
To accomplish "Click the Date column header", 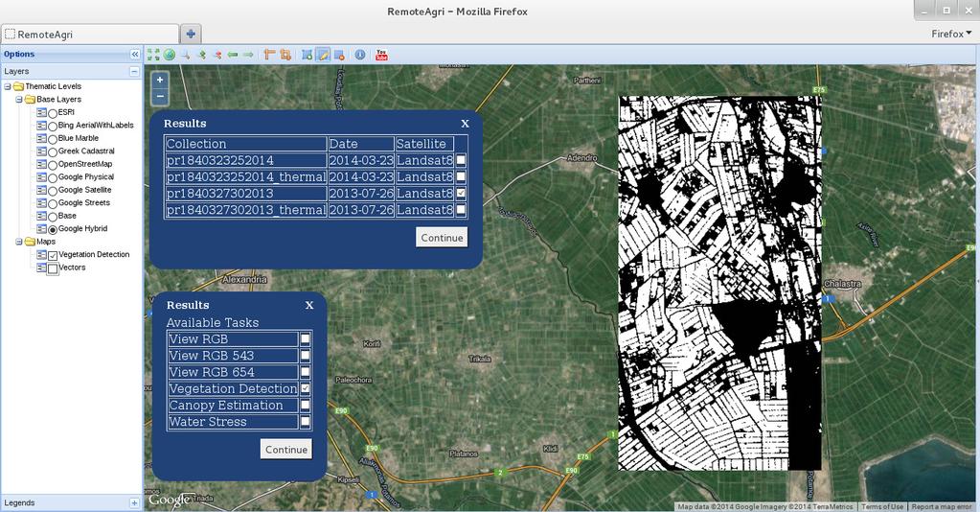I will pyautogui.click(x=361, y=143).
